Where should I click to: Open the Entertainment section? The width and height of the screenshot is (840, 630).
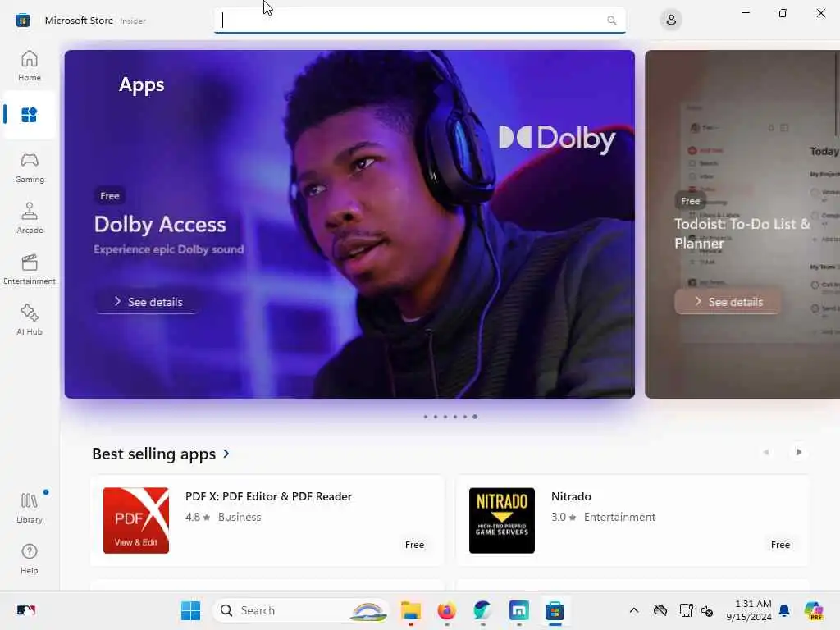(x=29, y=269)
